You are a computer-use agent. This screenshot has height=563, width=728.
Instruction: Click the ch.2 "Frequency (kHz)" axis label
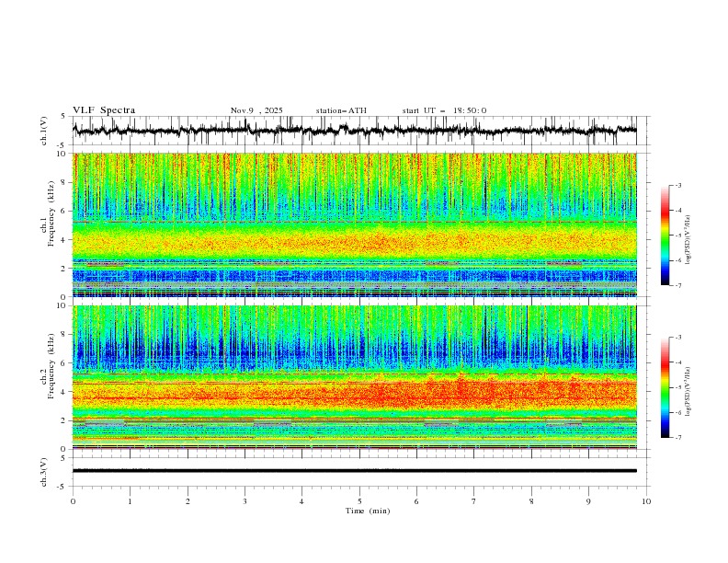coord(51,366)
